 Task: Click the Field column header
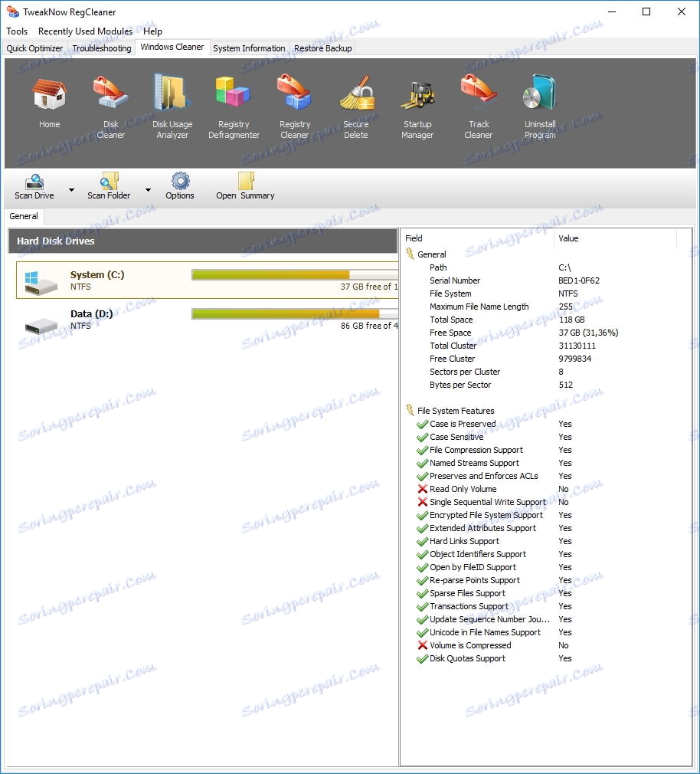[478, 238]
